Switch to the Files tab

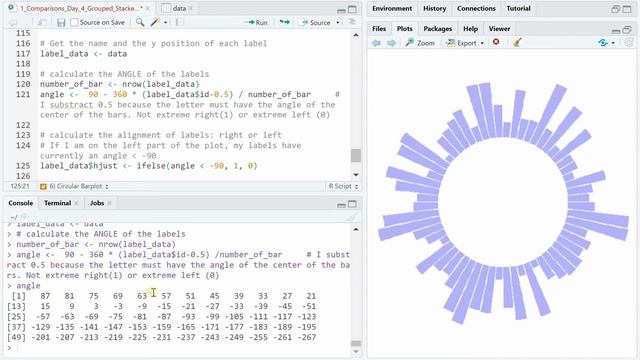coord(379,29)
